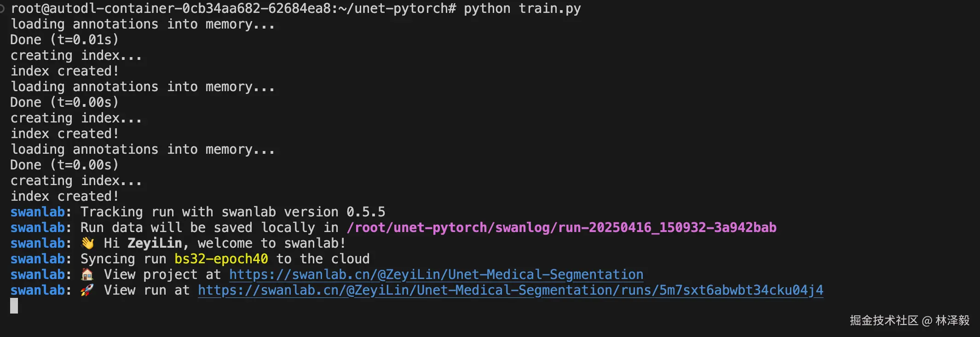This screenshot has height=337, width=980.
Task: Click the Done (t=0.01s) line
Action: (x=64, y=40)
